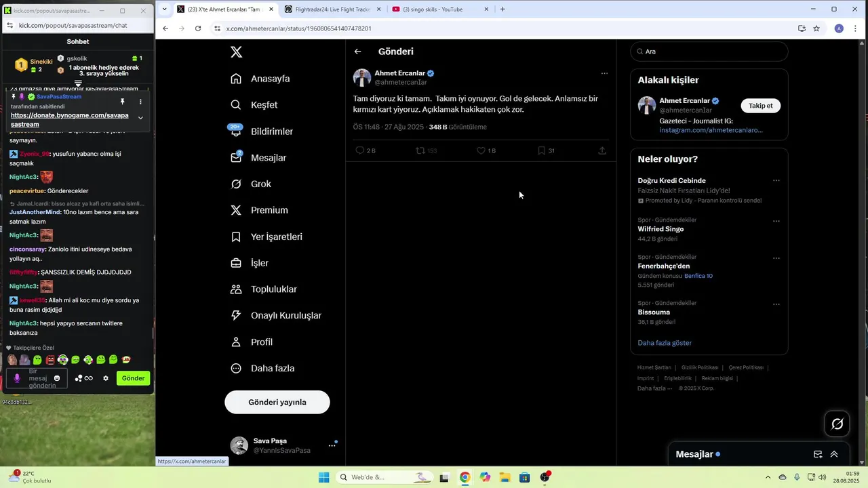Show hidden system tray icons
This screenshot has height=488, width=868.
(768, 477)
